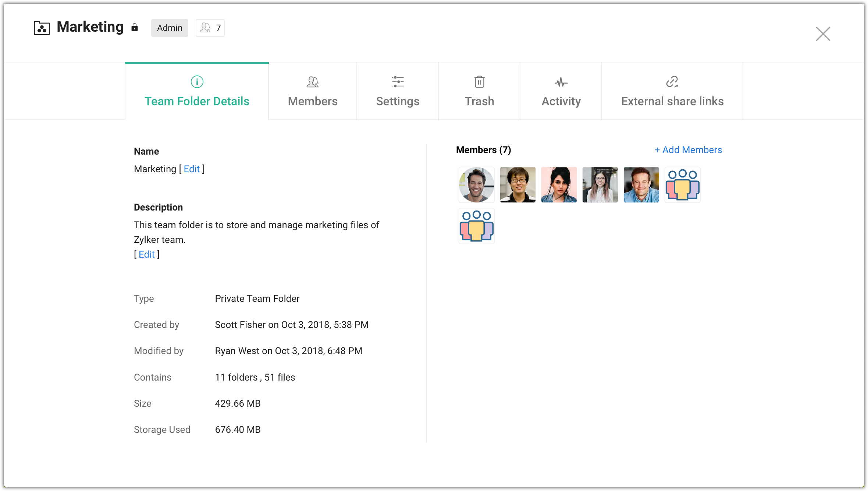868x491 pixels.
Task: Switch to the Settings tab
Action: point(398,101)
